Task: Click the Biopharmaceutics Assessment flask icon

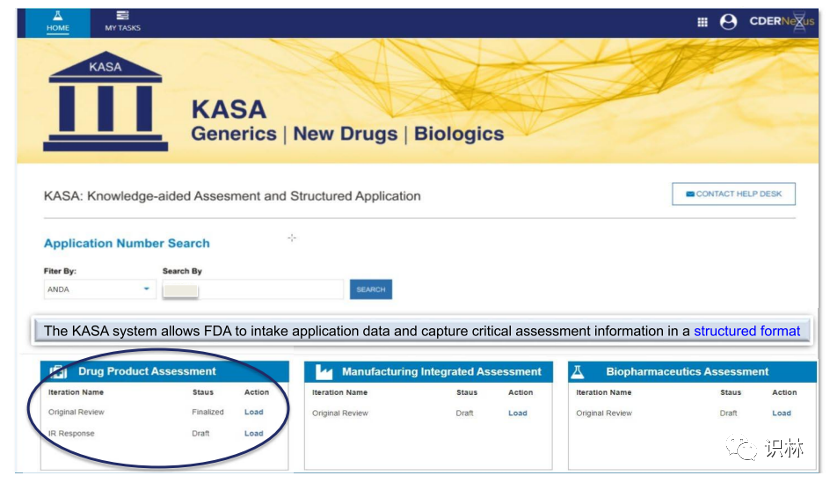Action: click(x=578, y=372)
